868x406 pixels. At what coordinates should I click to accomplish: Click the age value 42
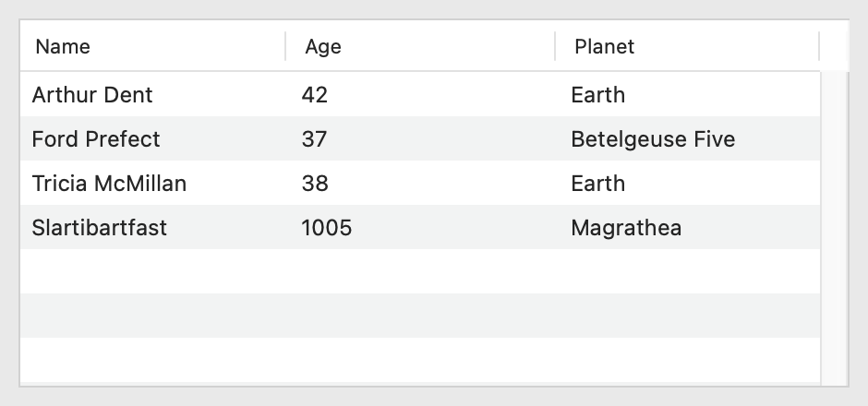315,95
